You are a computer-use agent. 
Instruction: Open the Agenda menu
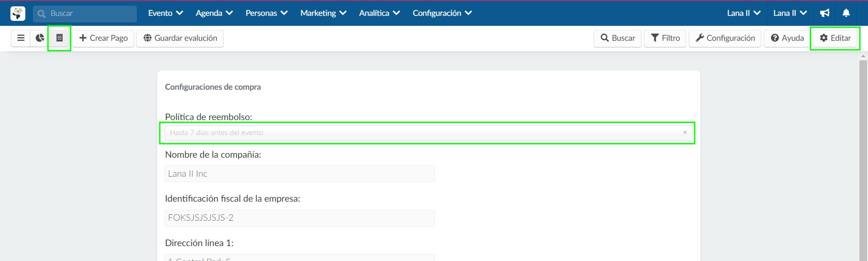click(x=214, y=13)
